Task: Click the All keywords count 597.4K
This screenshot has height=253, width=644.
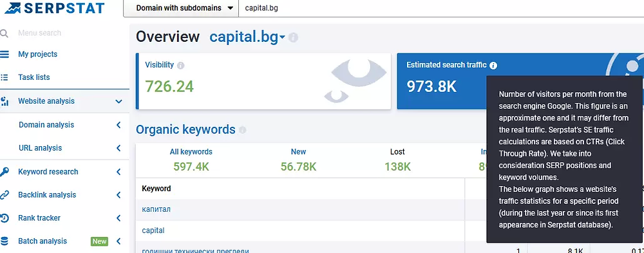Action: 191,166
